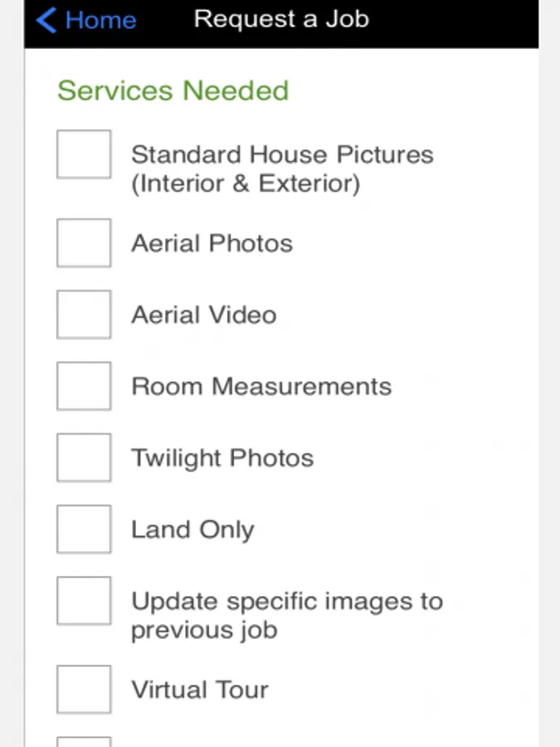The height and width of the screenshot is (747, 560).
Task: Tick the Aerial Video checkbox
Action: [x=84, y=315]
